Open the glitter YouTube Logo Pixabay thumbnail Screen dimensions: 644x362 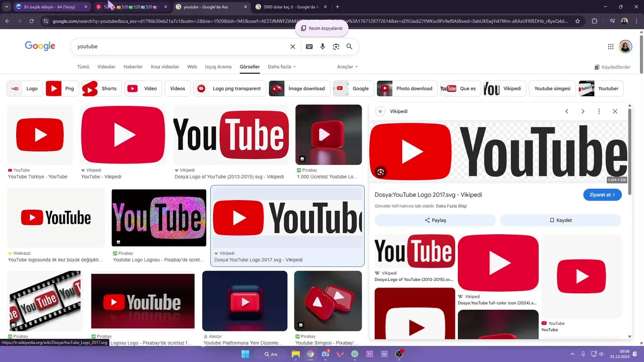(159, 218)
